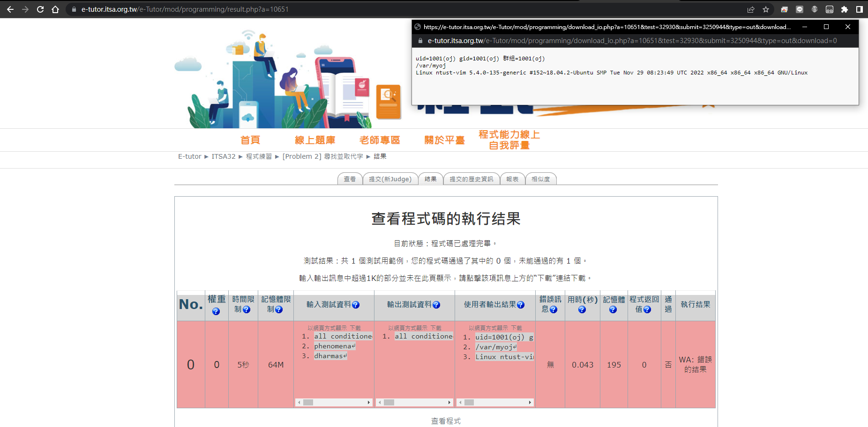Open 線上題庫 navigation item

pyautogui.click(x=315, y=140)
